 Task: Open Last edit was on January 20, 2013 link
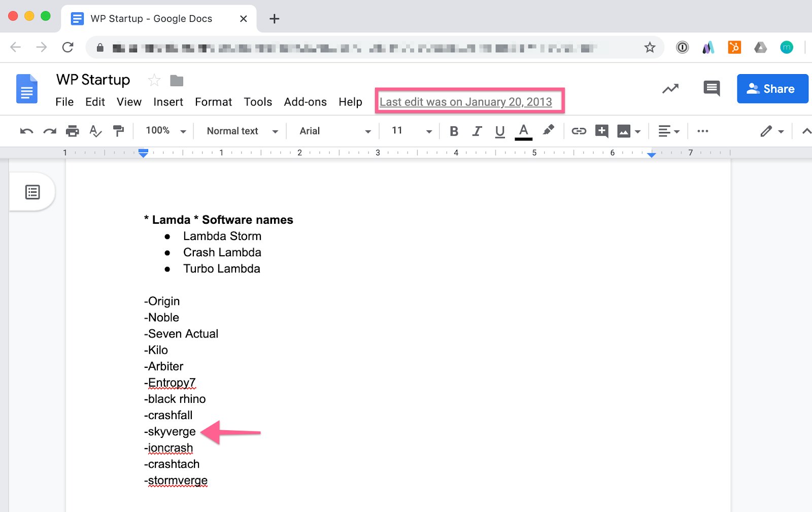pos(466,102)
